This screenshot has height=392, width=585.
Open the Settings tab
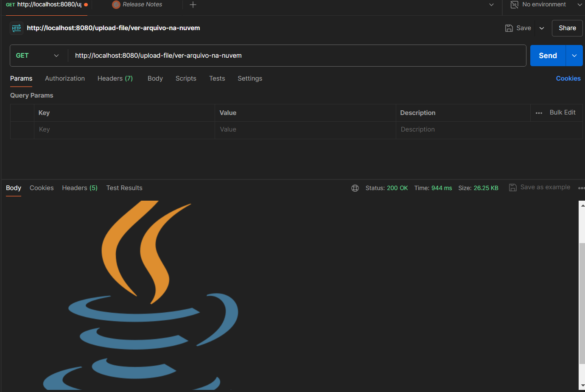click(250, 78)
